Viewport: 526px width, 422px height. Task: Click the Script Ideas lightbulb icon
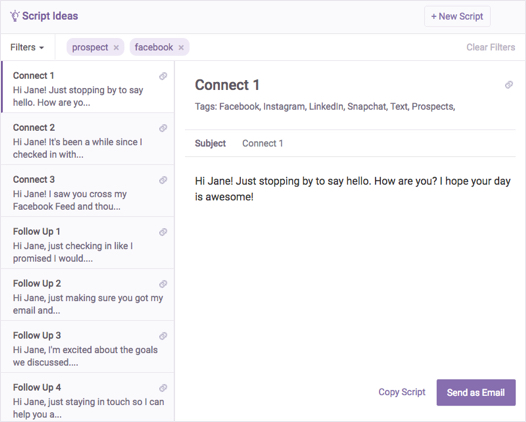pyautogui.click(x=14, y=16)
